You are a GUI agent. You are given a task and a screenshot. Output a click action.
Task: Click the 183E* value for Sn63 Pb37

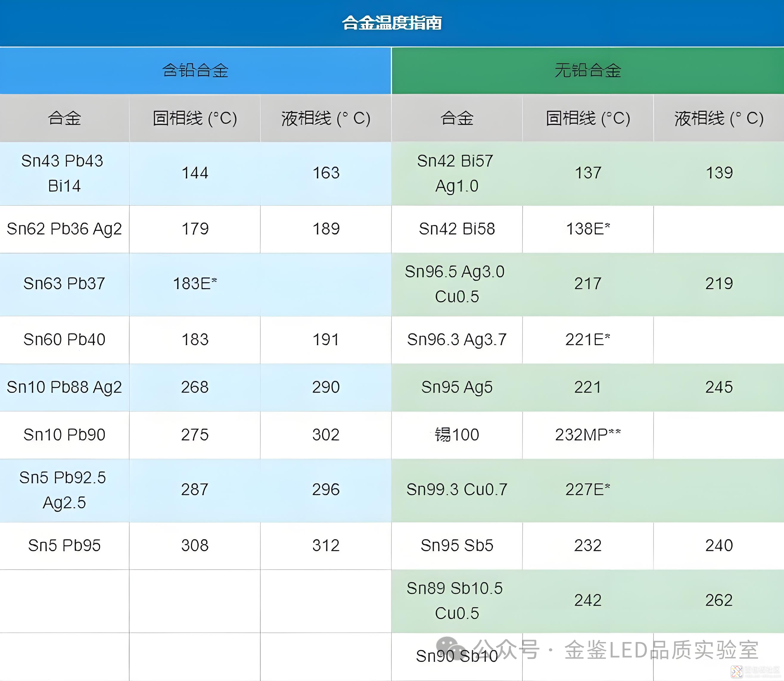coord(195,283)
